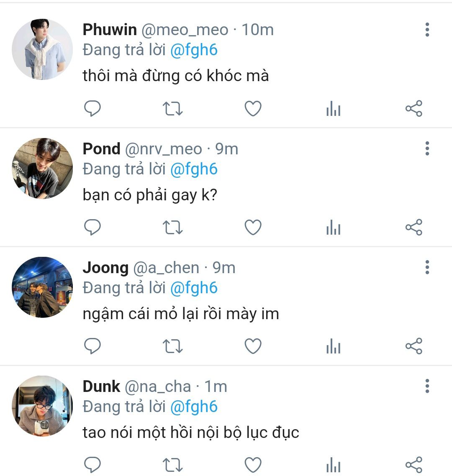Reply to Phuwin's tweet
The width and height of the screenshot is (452, 476).
point(92,109)
